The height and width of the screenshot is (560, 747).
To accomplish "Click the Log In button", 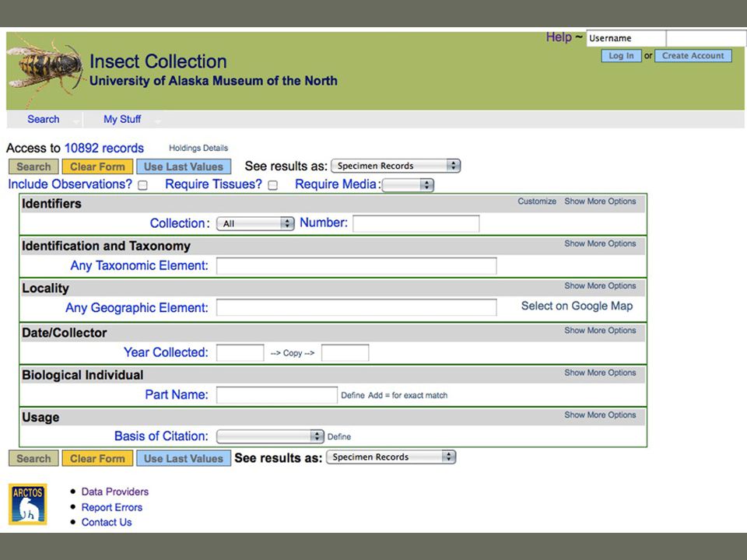I will point(621,56).
